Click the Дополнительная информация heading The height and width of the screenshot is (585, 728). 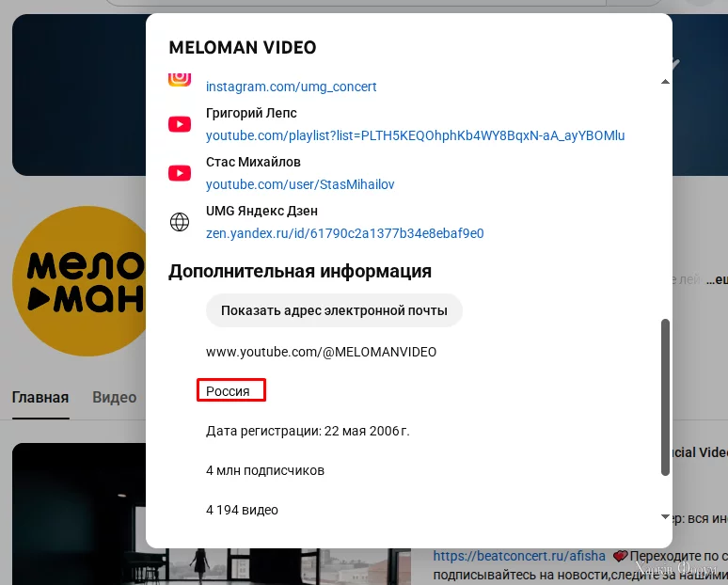pyautogui.click(x=300, y=271)
